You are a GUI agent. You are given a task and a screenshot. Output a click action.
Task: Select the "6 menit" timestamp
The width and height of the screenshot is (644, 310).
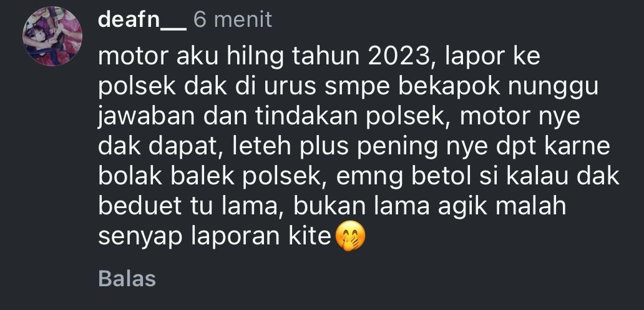(x=233, y=20)
